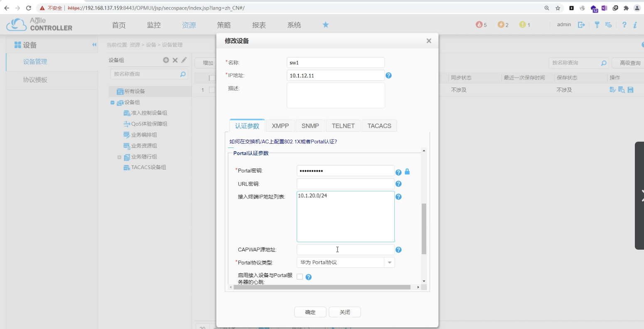This screenshot has width=644, height=329.
Task: Open the 系统 top menu
Action: 294,25
